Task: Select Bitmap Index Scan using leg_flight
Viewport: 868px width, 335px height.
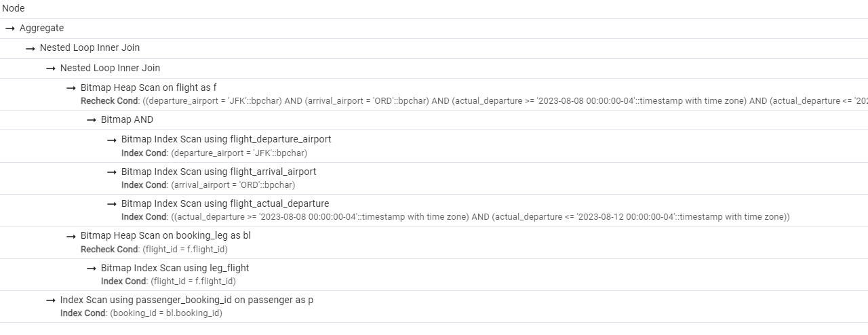Action: click(x=175, y=268)
